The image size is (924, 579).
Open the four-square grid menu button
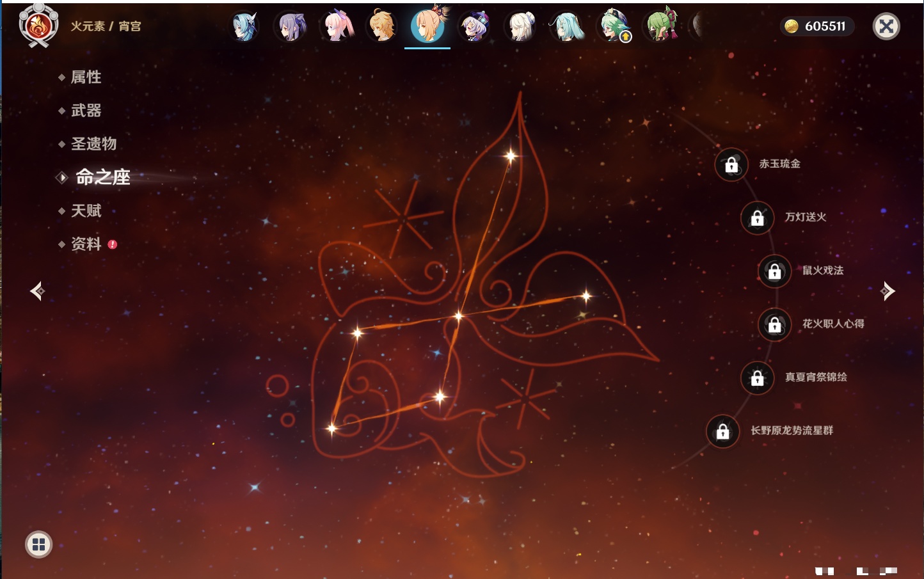38,544
